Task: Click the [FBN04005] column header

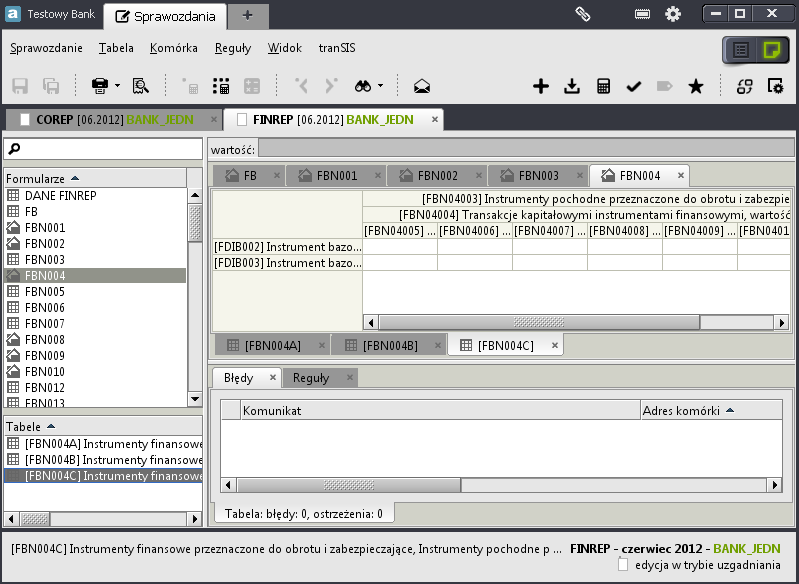Action: click(400, 231)
